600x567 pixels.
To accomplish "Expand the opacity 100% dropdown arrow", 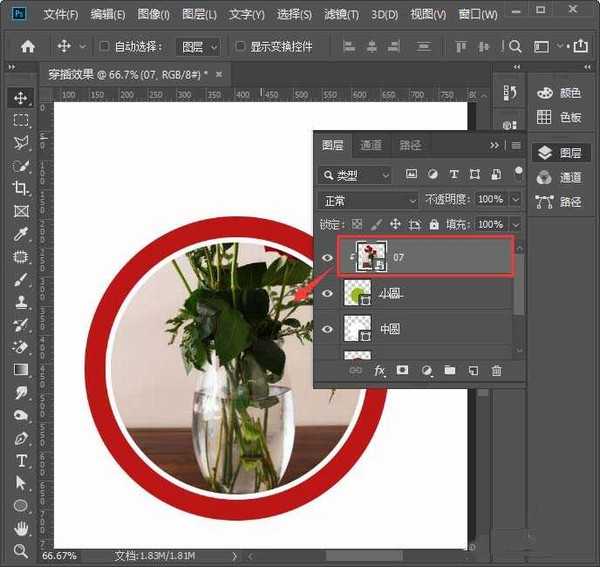I will click(515, 200).
